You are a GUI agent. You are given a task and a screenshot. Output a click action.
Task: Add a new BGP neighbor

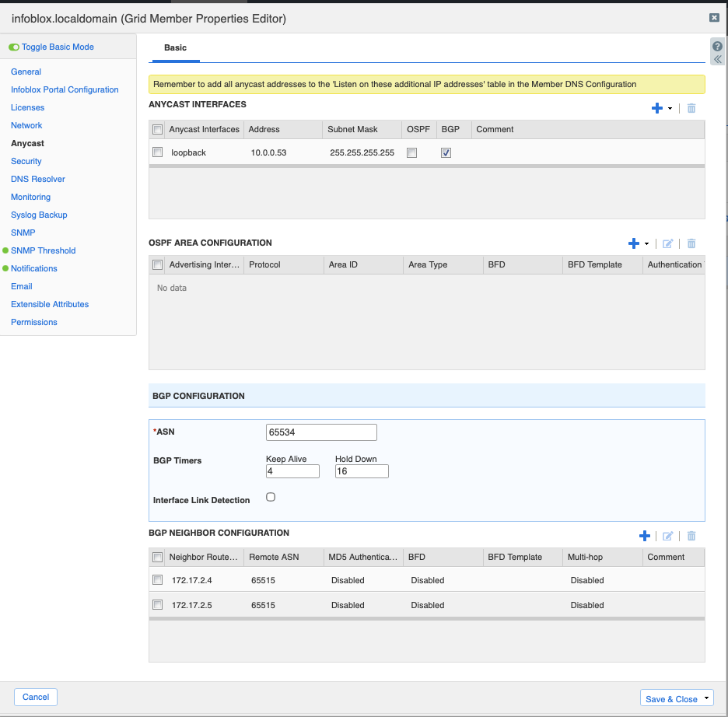click(x=644, y=535)
